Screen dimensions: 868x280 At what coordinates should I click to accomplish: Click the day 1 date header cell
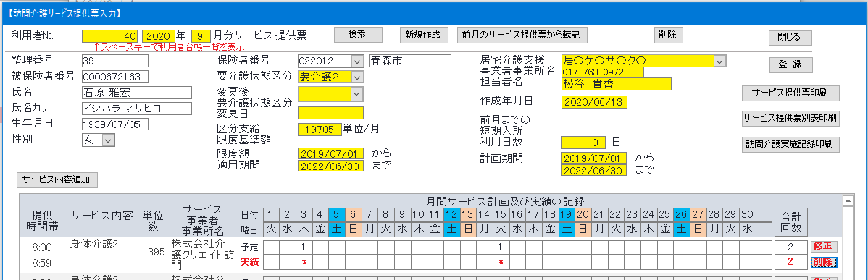point(271,214)
